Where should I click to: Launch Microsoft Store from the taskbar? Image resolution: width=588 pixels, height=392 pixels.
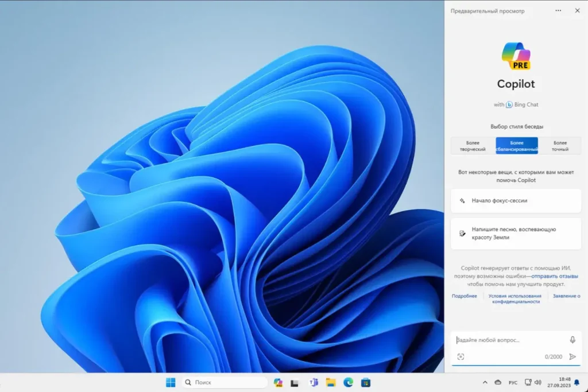(x=365, y=382)
